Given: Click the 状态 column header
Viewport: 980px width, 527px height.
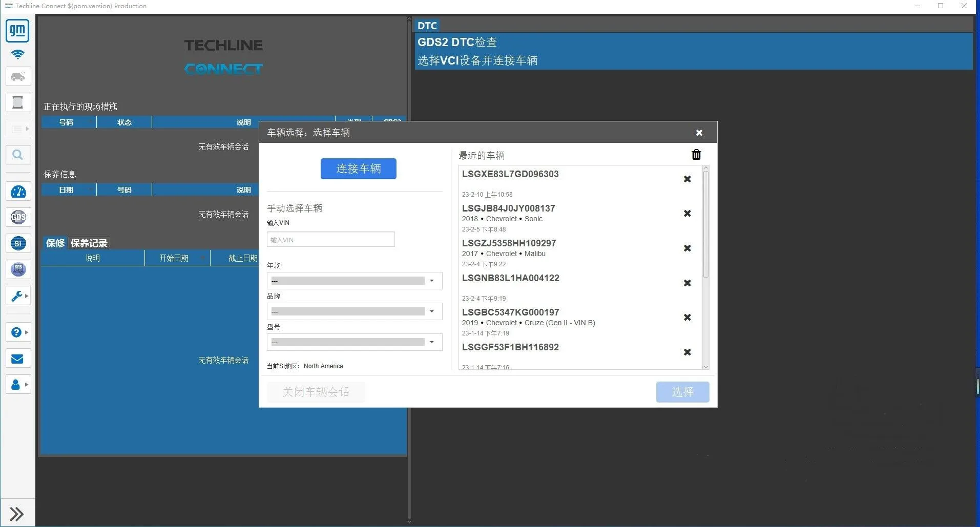Looking at the screenshot, I should click(124, 122).
